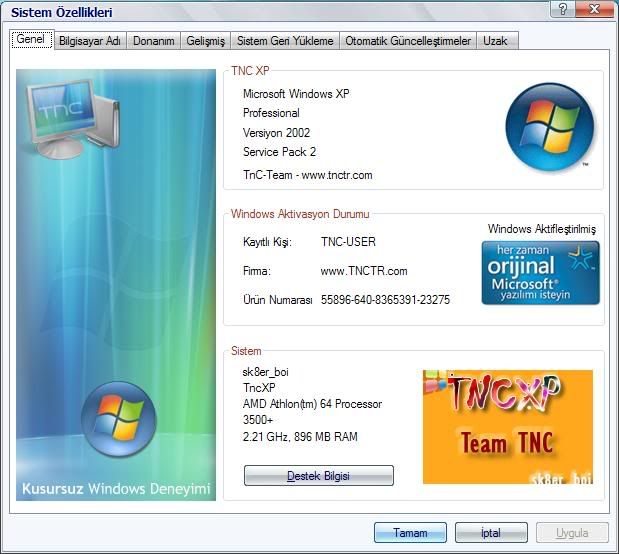Click the 'sk8er_boi' system line

tap(265, 372)
